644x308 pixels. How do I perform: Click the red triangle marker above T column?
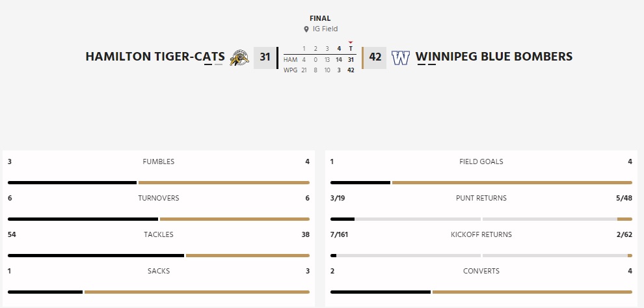tap(351, 42)
